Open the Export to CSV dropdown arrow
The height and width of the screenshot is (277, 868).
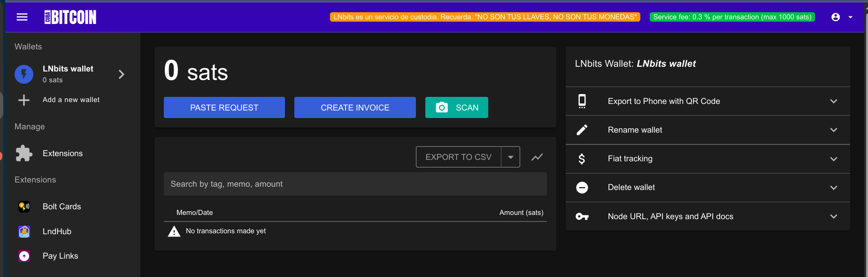pos(511,157)
